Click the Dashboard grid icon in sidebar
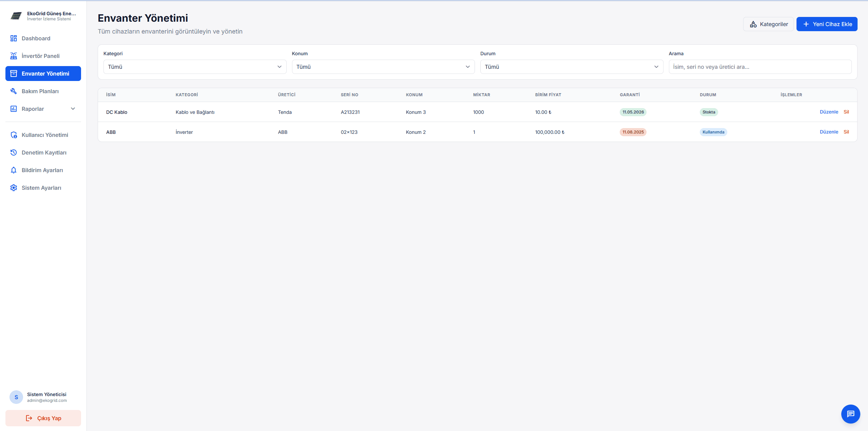 [14, 38]
